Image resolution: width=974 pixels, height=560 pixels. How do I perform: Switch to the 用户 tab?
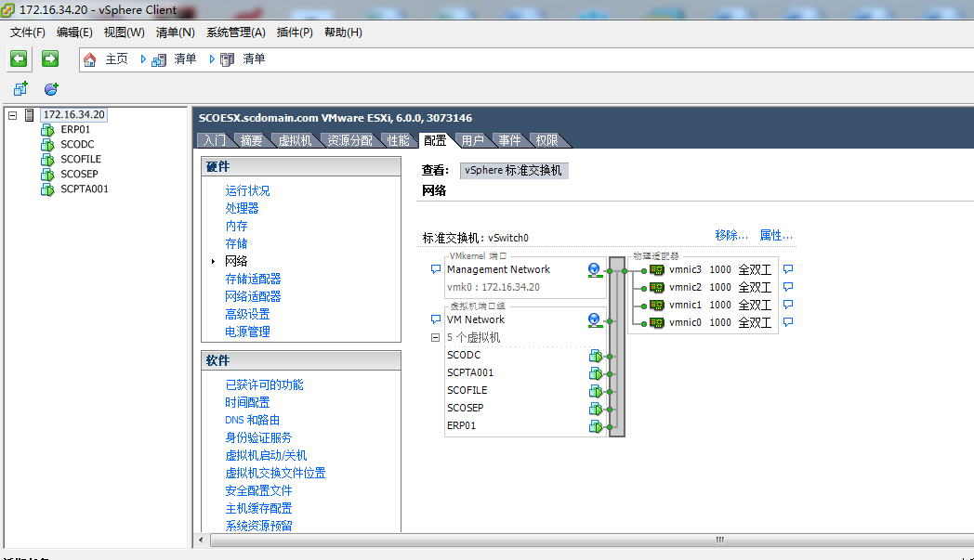472,140
